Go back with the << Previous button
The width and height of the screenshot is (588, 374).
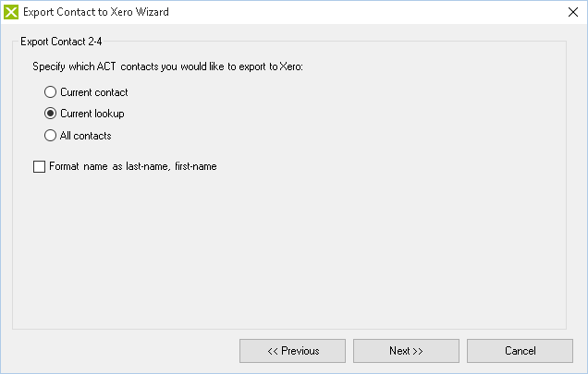[292, 351]
